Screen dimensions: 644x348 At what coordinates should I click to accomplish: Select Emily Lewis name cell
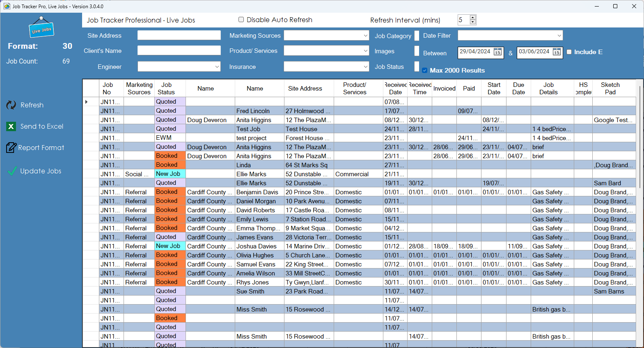click(x=259, y=219)
